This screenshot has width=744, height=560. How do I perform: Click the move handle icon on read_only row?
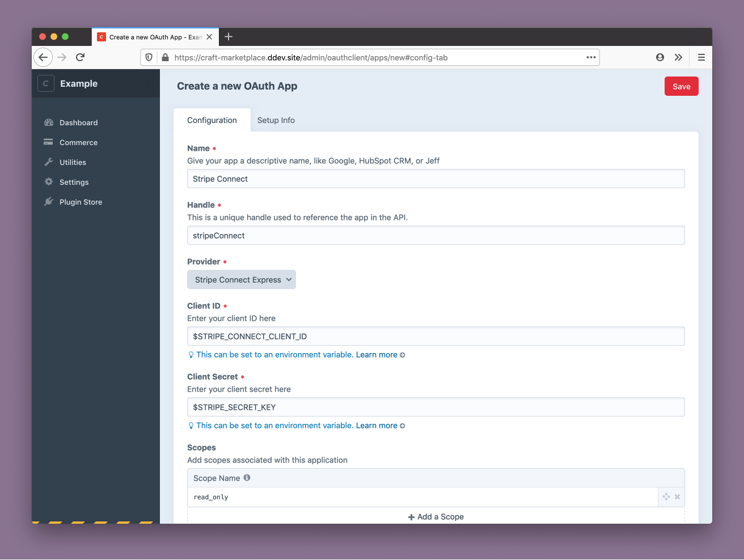(666, 497)
